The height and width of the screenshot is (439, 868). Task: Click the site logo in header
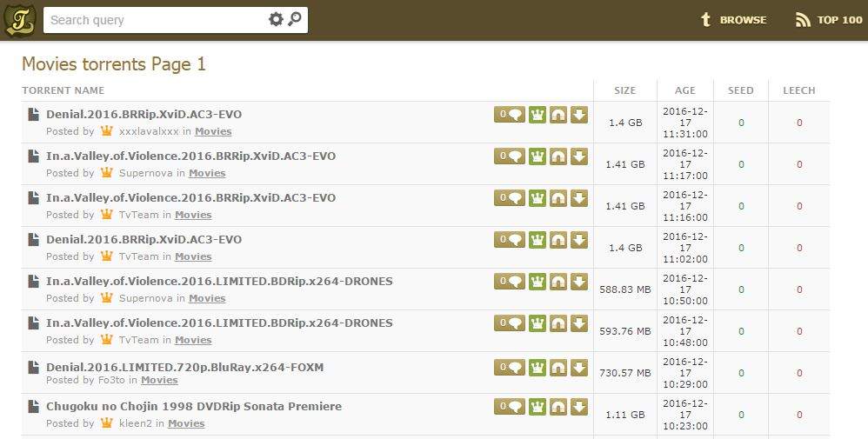[x=20, y=20]
